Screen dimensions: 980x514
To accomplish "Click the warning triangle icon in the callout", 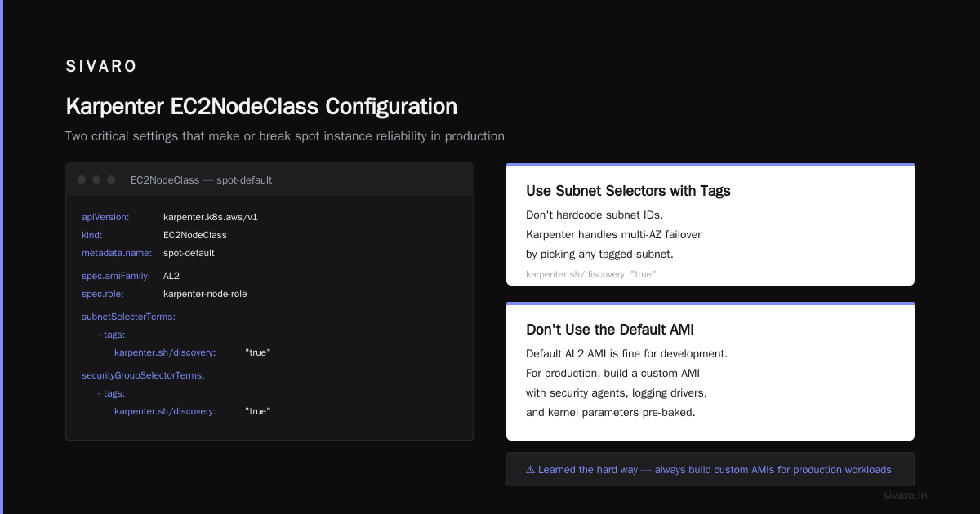I will [x=531, y=470].
